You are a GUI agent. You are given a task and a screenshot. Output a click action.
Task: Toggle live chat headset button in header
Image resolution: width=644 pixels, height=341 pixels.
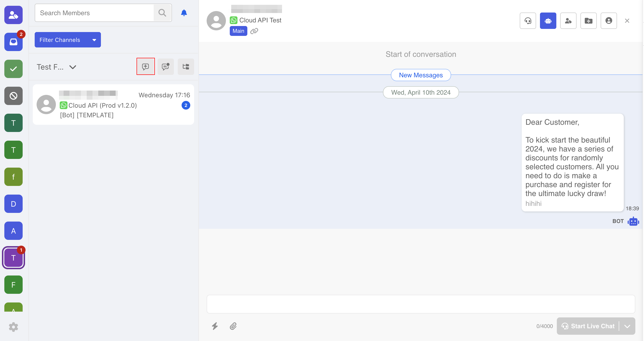coord(527,21)
